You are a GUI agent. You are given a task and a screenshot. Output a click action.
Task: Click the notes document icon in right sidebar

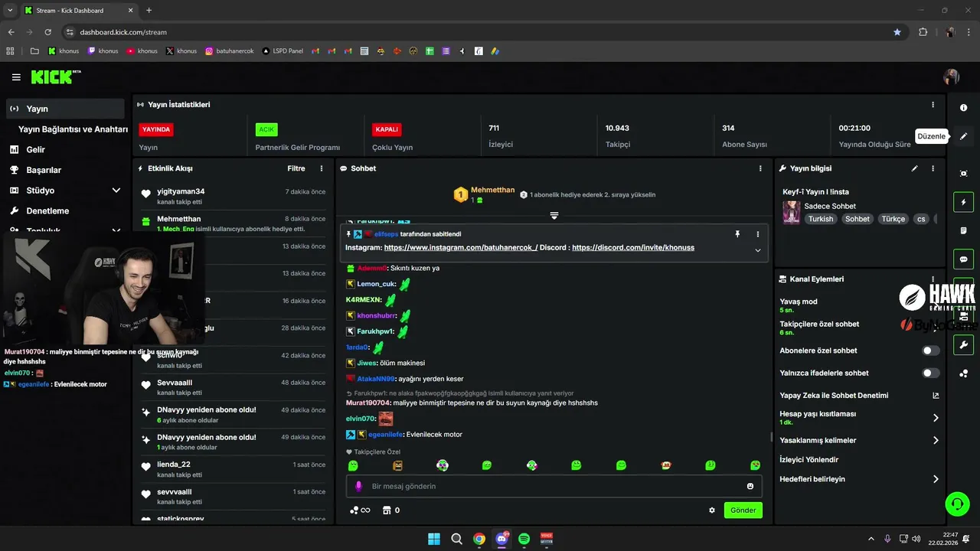click(963, 230)
